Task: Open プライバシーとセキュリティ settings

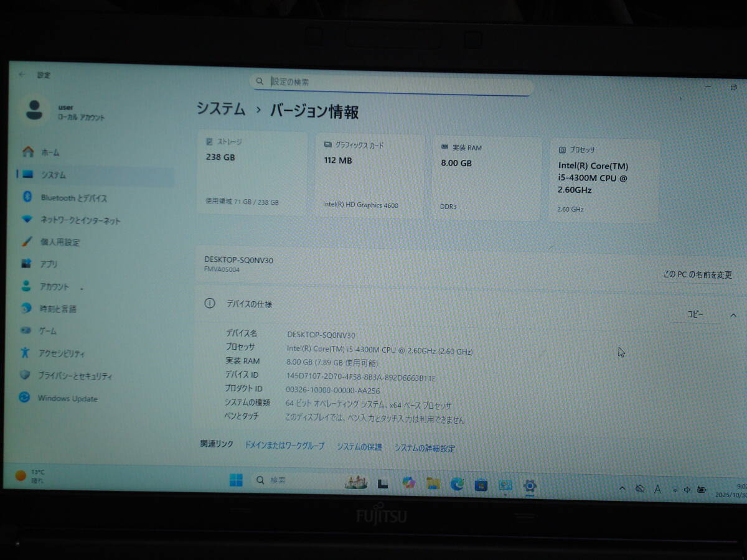Action: pos(75,376)
